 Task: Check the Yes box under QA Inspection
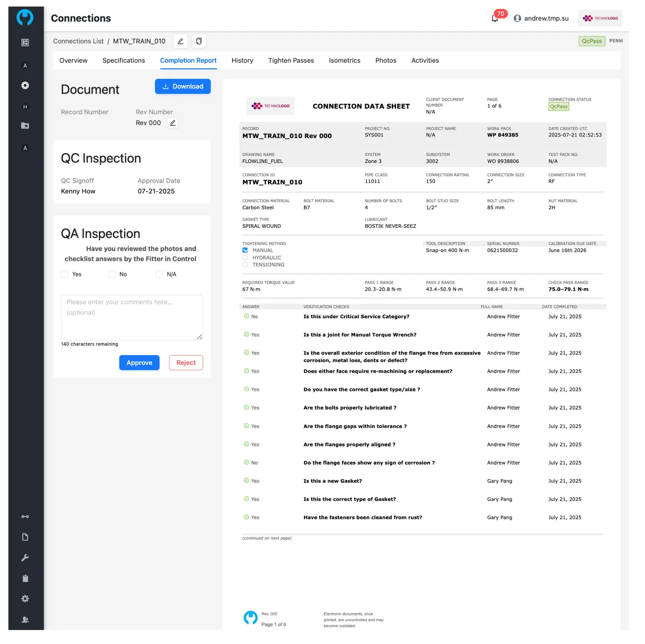point(65,274)
